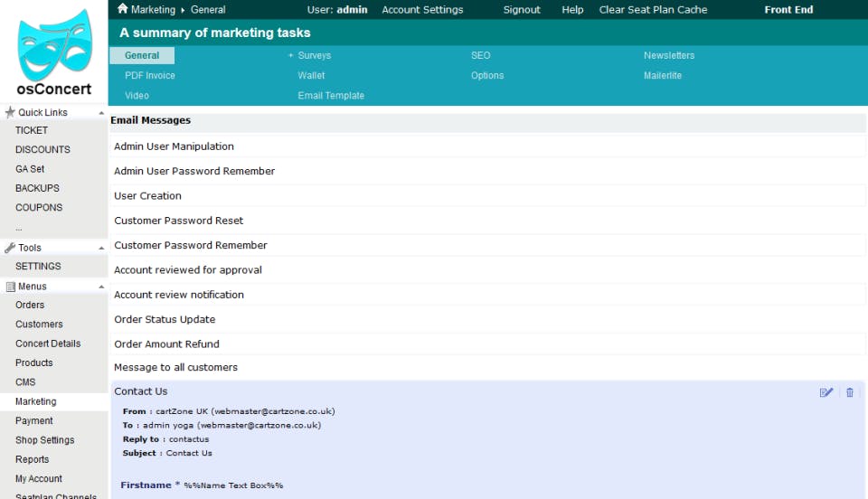Open the CMS menu
The image size is (868, 499).
coord(25,382)
